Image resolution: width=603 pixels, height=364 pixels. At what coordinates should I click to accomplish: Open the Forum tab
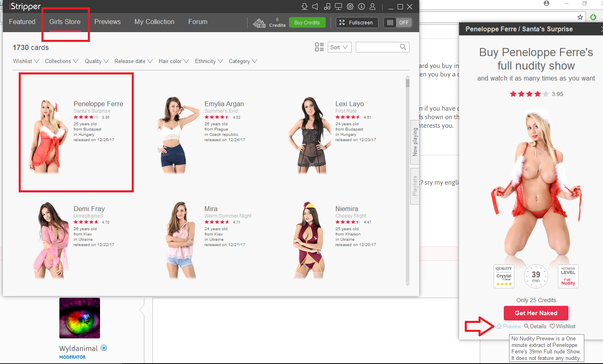click(x=198, y=22)
